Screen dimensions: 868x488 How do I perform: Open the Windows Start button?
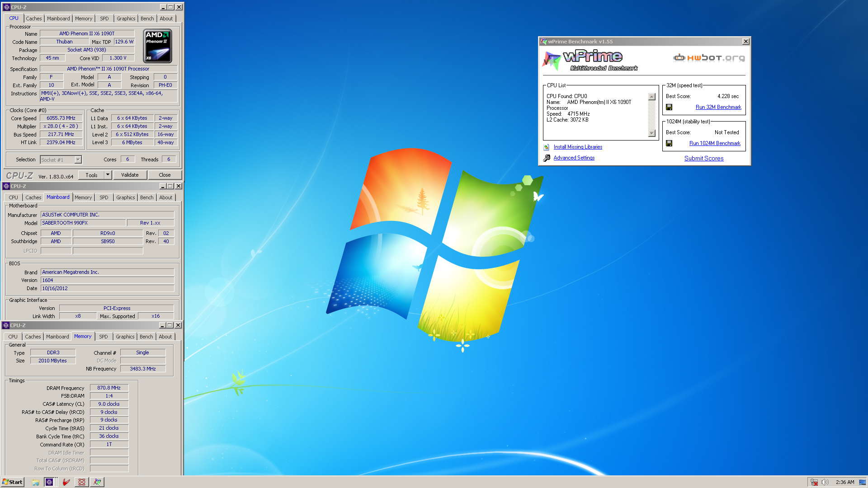[13, 482]
